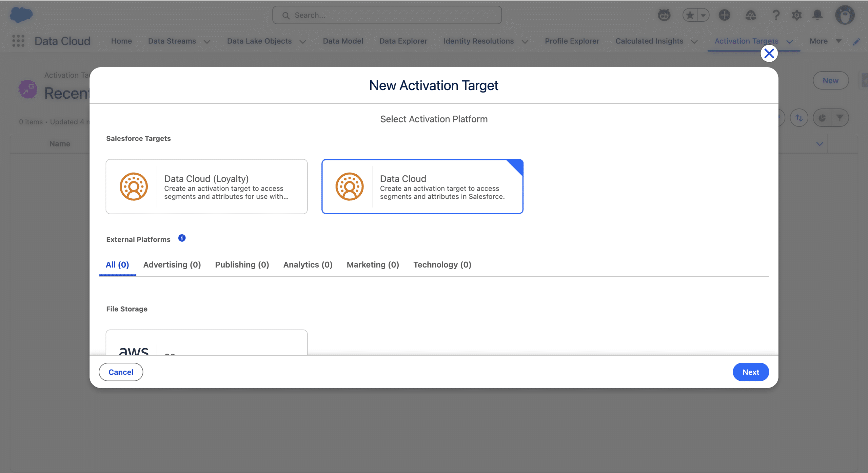Viewport: 868px width, 473px height.
Task: Click the Cancel button
Action: coord(121,372)
